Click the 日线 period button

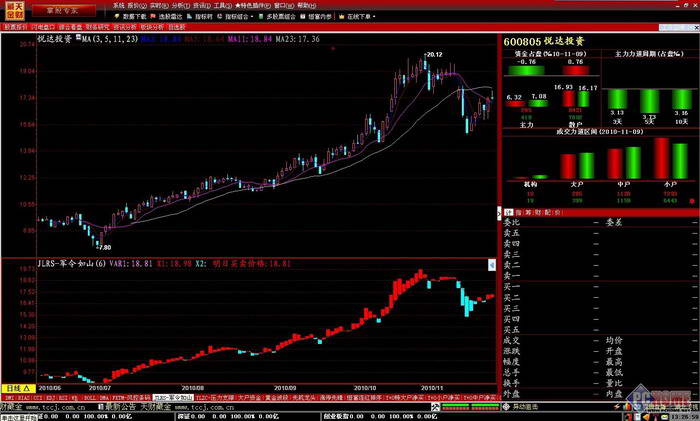point(18,388)
